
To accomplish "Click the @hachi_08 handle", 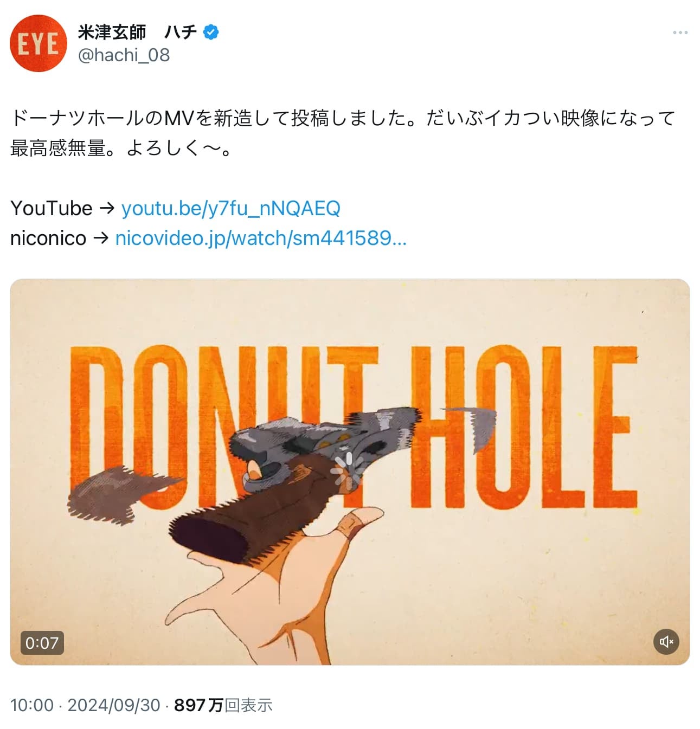I will pos(124,55).
